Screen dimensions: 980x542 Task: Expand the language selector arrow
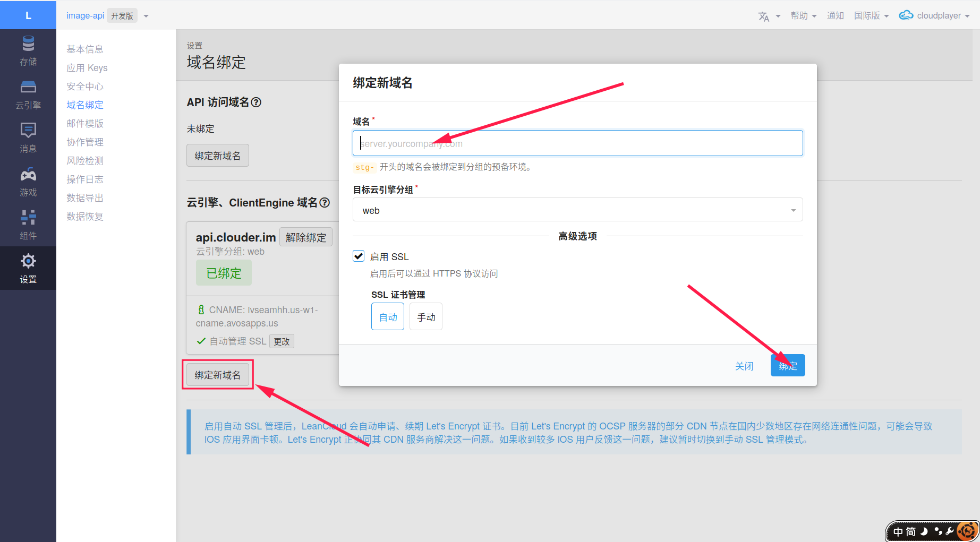coord(778,16)
